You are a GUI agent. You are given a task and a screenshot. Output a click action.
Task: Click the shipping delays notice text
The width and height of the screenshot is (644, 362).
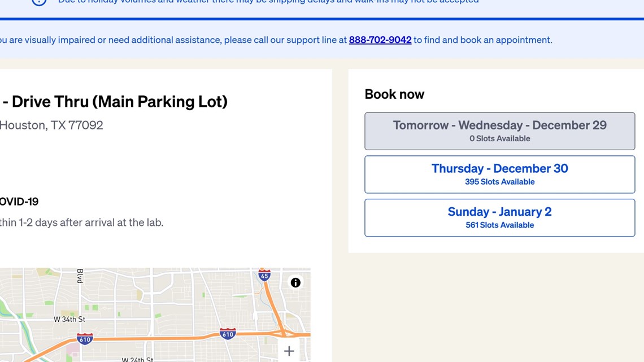coord(268,2)
